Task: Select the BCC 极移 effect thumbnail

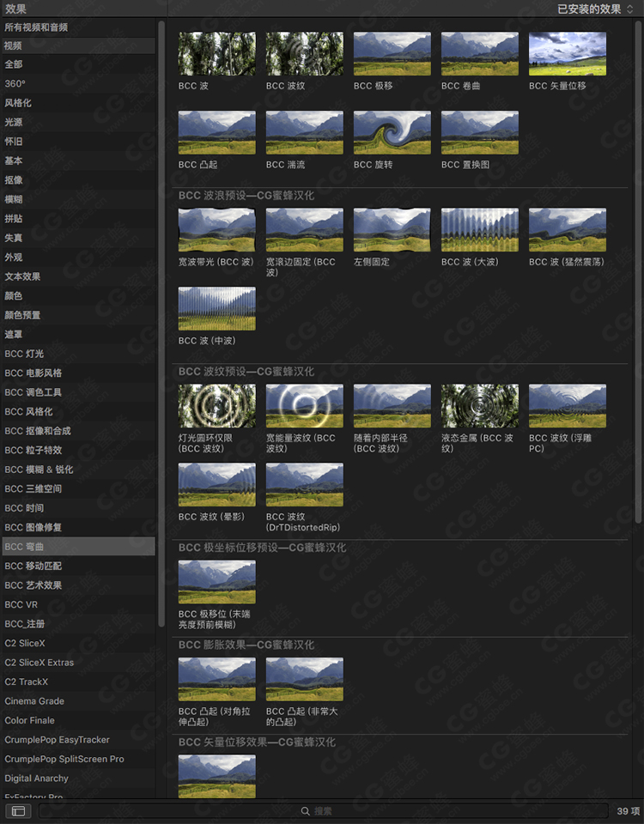Action: point(392,53)
